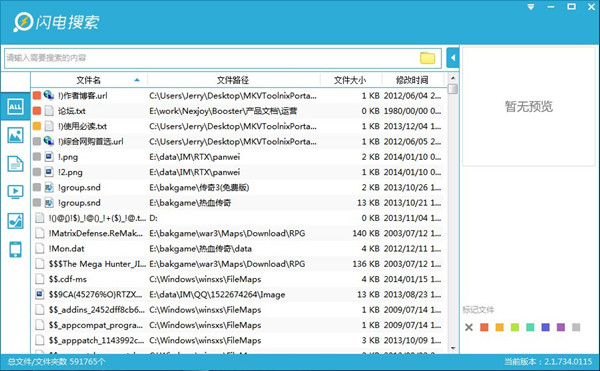Select the 论坛.txt file name
Screen dimensions: 600x371
[x=72, y=111]
